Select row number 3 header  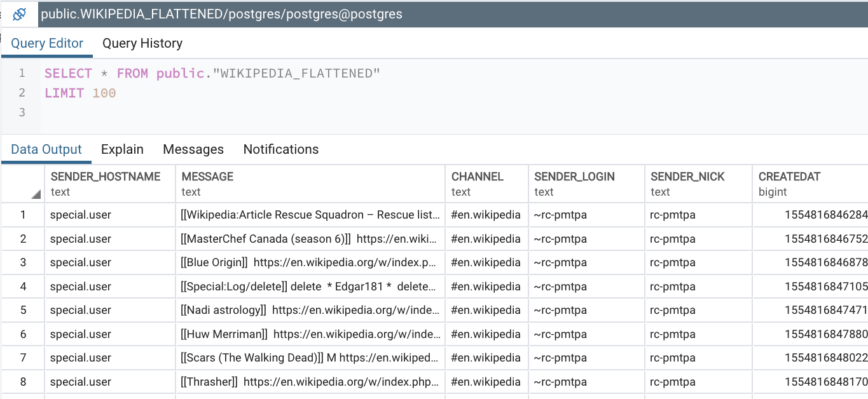click(23, 262)
